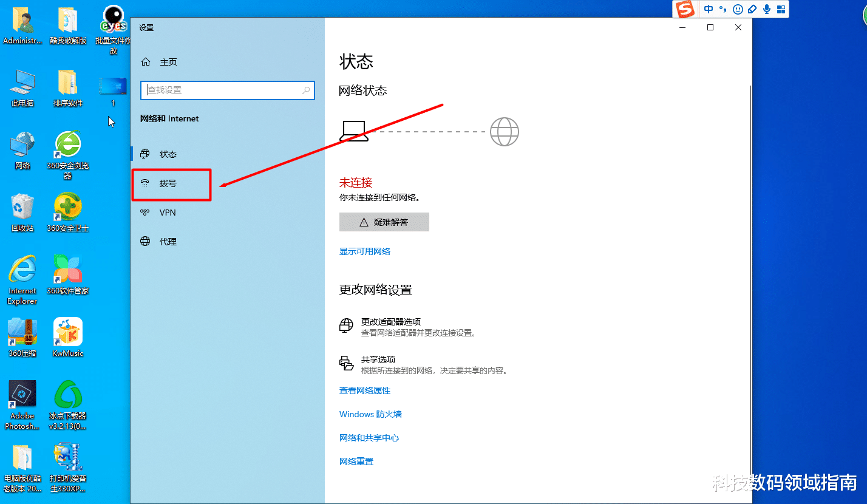Image resolution: width=867 pixels, height=504 pixels.
Task: Click the 网络重置 (Network reset) link
Action: (355, 461)
